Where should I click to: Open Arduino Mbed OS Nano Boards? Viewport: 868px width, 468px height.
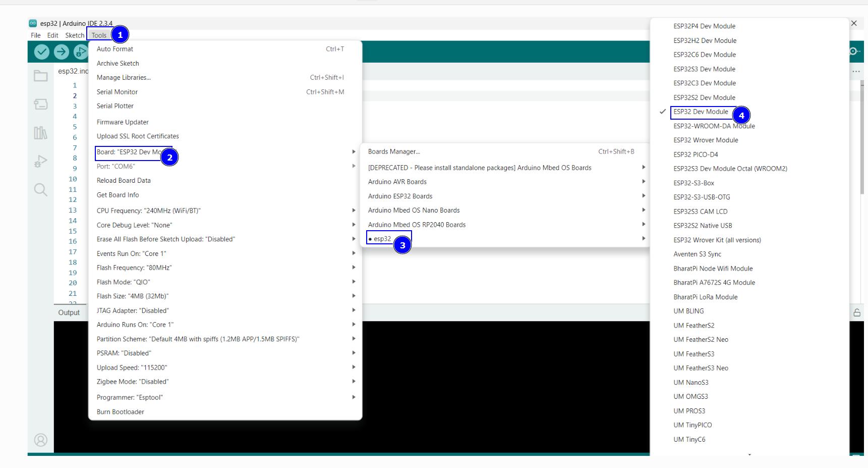click(x=504, y=211)
